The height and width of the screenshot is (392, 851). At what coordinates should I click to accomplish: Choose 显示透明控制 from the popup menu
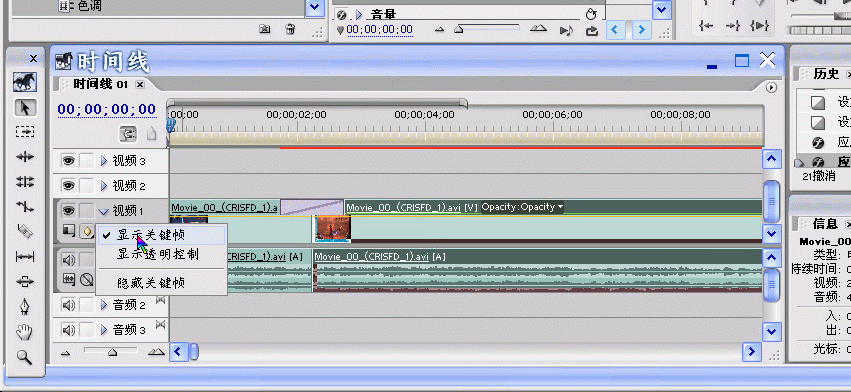(161, 254)
